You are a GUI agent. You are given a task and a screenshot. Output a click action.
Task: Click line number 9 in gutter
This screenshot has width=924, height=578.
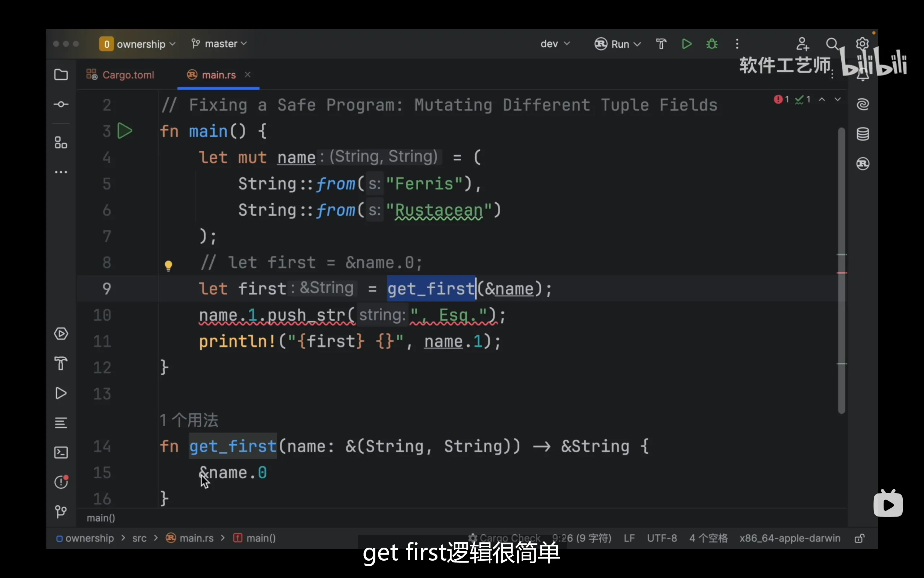106,289
